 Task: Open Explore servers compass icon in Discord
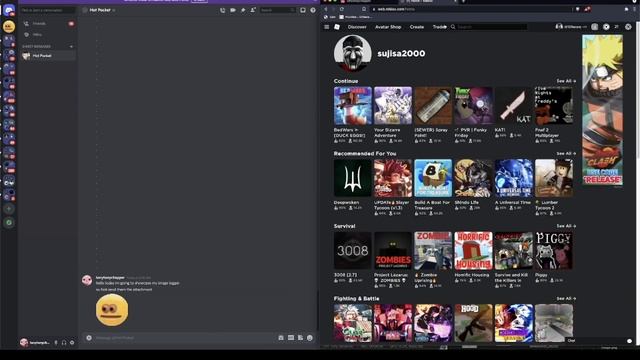click(x=9, y=223)
